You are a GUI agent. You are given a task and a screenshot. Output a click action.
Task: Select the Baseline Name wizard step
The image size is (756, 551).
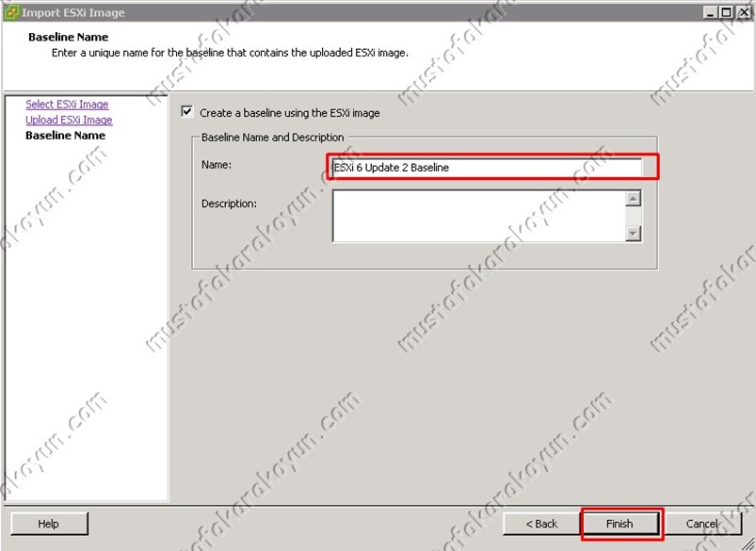[x=66, y=136]
